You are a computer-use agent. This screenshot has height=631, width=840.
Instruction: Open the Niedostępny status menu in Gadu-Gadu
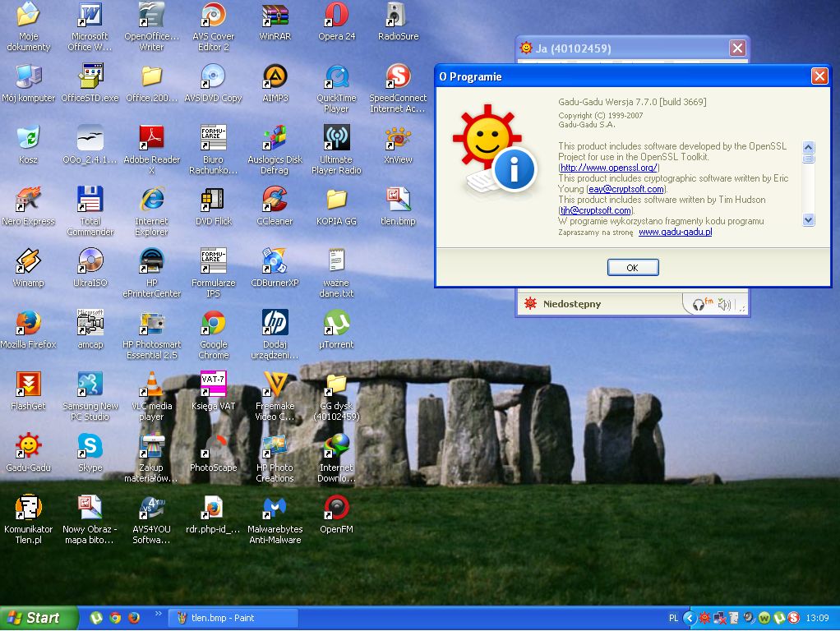[571, 304]
